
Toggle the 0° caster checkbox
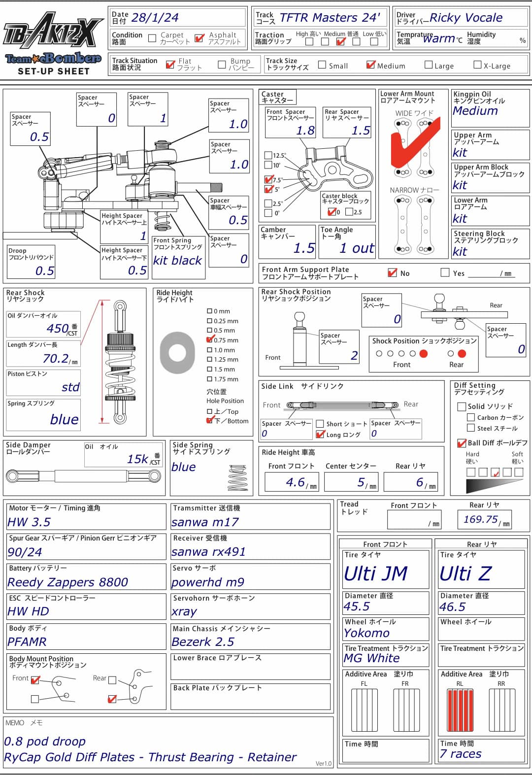[x=268, y=213]
